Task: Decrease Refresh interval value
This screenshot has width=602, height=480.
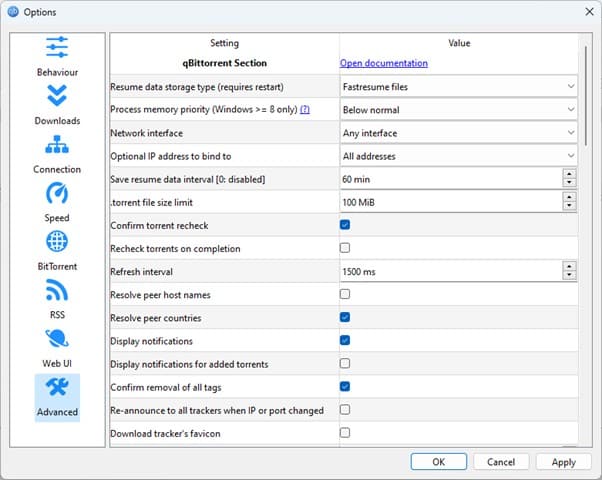Action: coord(569,275)
